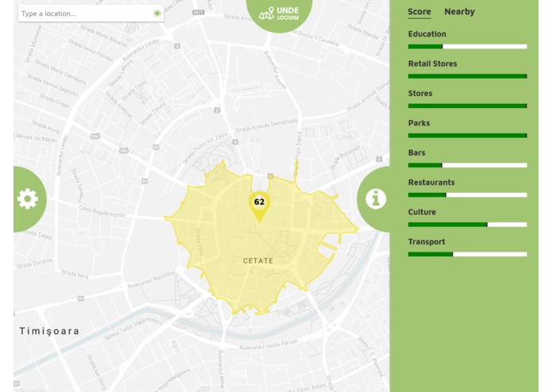Click the Parks label
The width and height of the screenshot is (552, 392).
pyautogui.click(x=419, y=123)
